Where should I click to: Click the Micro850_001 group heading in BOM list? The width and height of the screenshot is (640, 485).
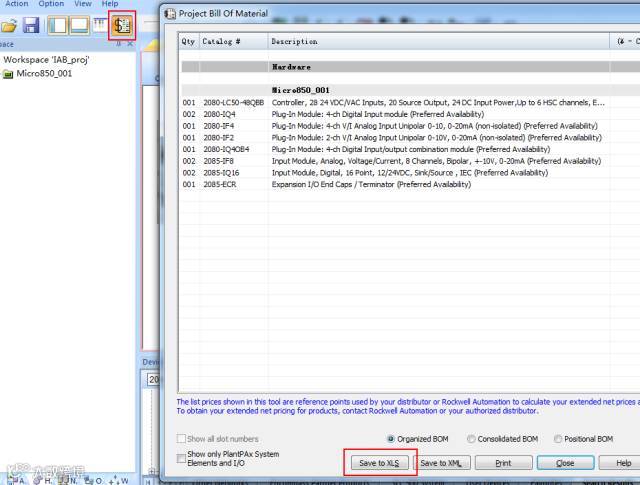coord(301,90)
